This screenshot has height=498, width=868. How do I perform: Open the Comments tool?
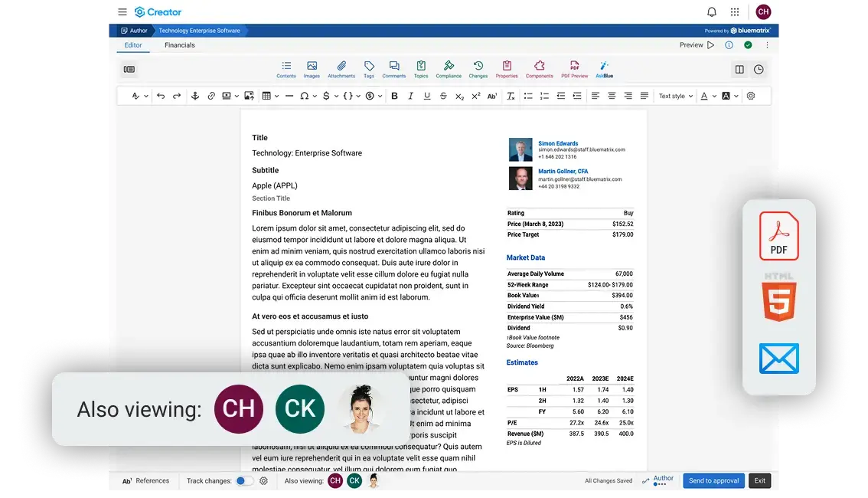393,69
